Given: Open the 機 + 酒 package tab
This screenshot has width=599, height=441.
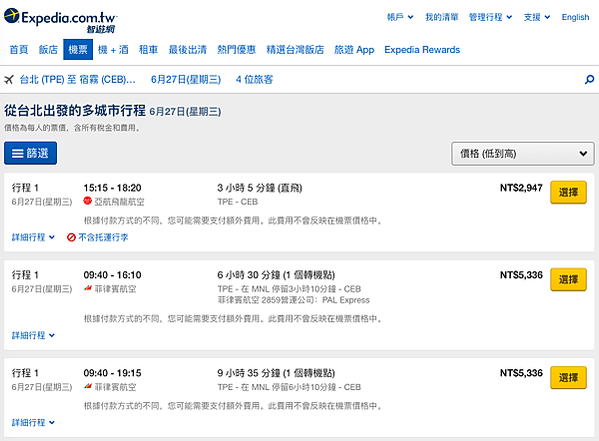Looking at the screenshot, I should pyautogui.click(x=113, y=50).
